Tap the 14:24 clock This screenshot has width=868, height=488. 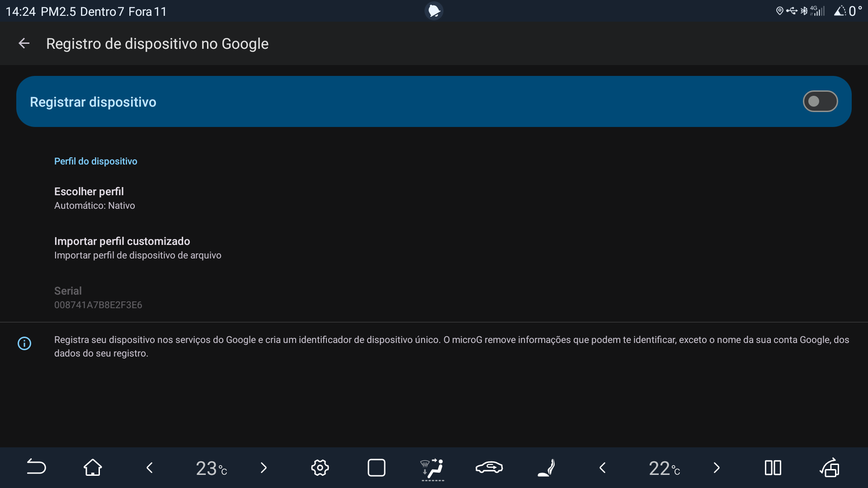coord(20,11)
